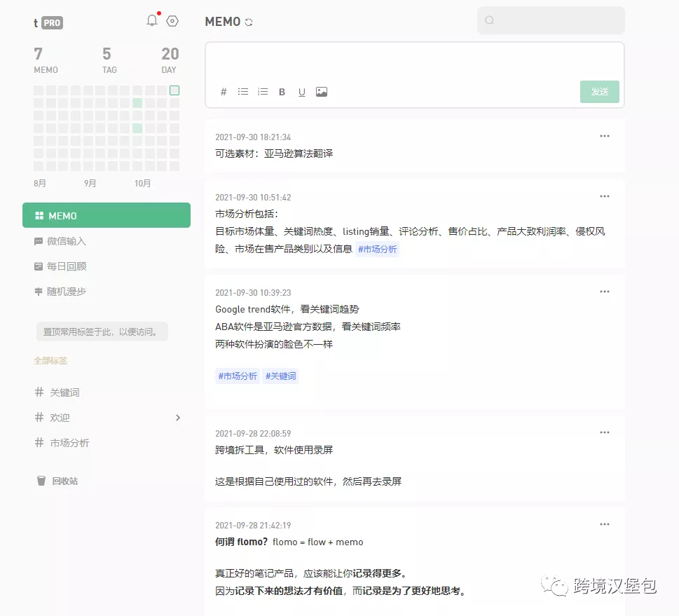
Task: Expand the 欢迎 tag in the sidebar
Action: (x=179, y=417)
